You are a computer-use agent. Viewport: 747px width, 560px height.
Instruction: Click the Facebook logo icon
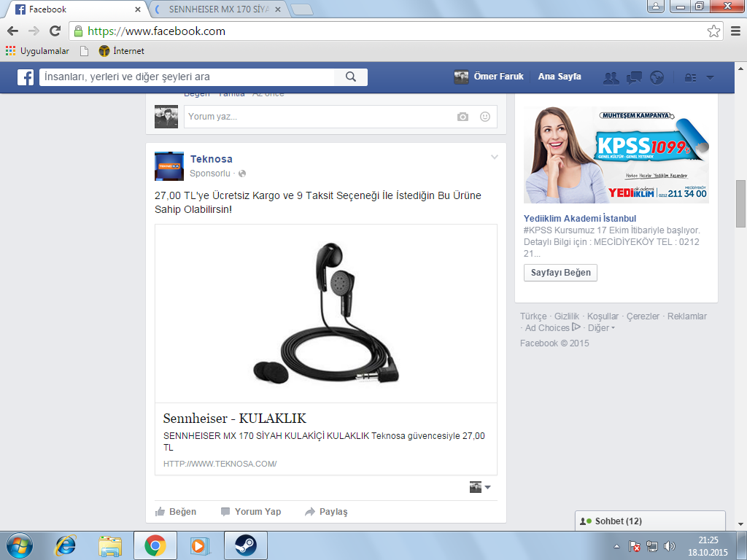pyautogui.click(x=26, y=77)
